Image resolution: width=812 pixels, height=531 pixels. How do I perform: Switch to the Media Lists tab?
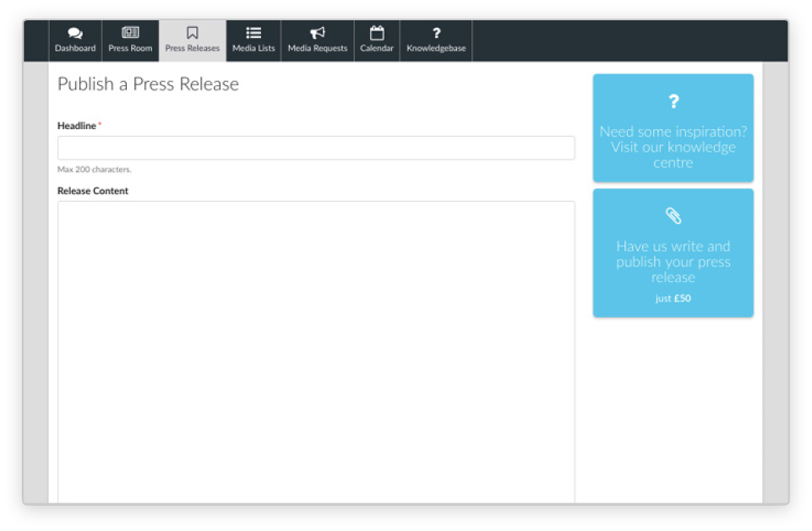(253, 41)
